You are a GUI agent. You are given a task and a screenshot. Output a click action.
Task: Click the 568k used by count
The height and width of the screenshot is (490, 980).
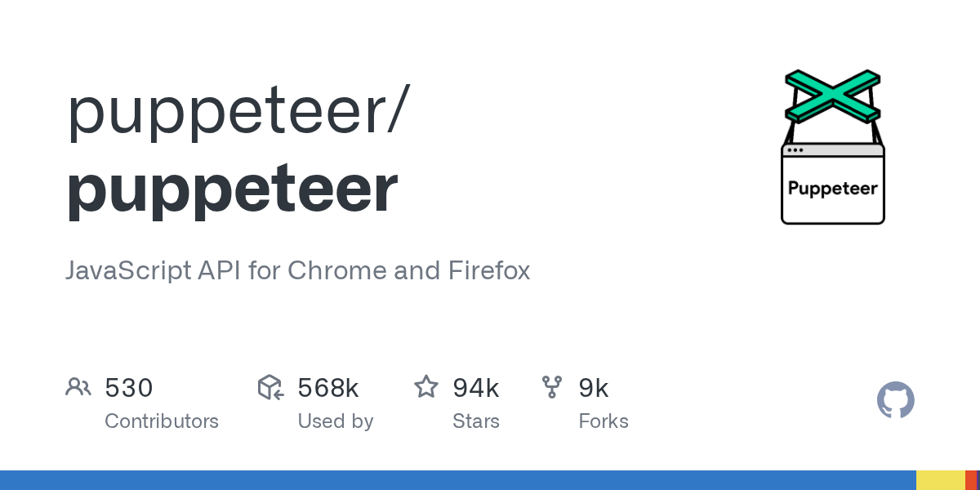click(327, 388)
